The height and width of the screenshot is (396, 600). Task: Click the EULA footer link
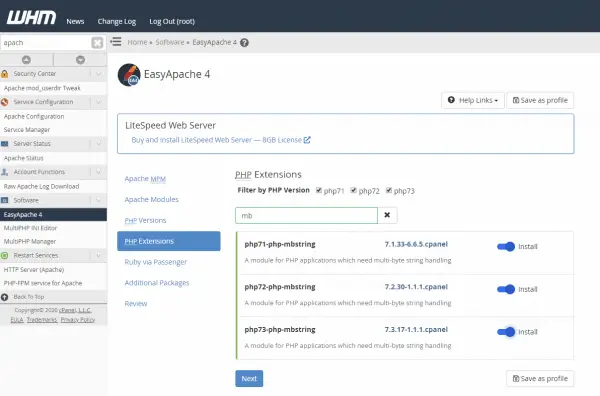coord(17,320)
